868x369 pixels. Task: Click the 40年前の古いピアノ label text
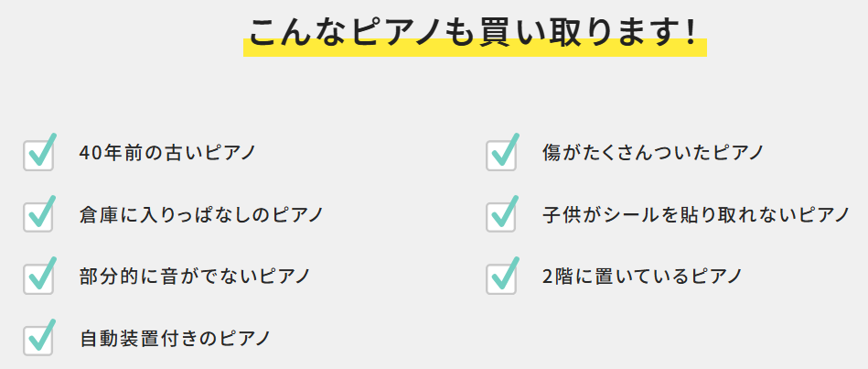point(167,153)
